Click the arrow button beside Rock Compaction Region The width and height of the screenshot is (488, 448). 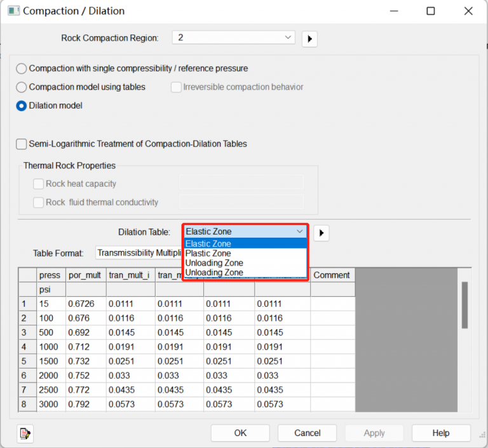click(x=309, y=39)
